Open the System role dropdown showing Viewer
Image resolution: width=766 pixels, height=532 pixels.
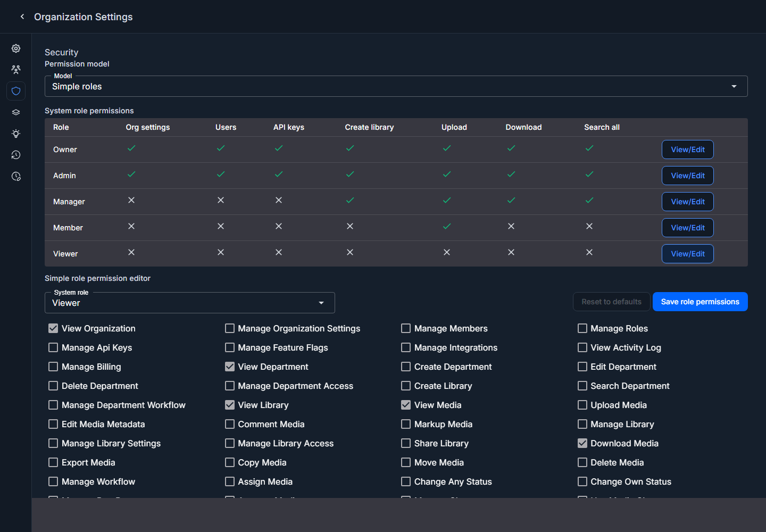click(x=190, y=303)
